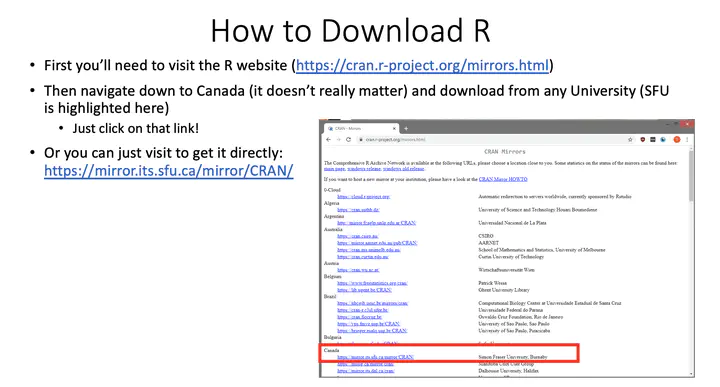Click the orange profile avatar in the browser
720x387 pixels.
click(676, 140)
